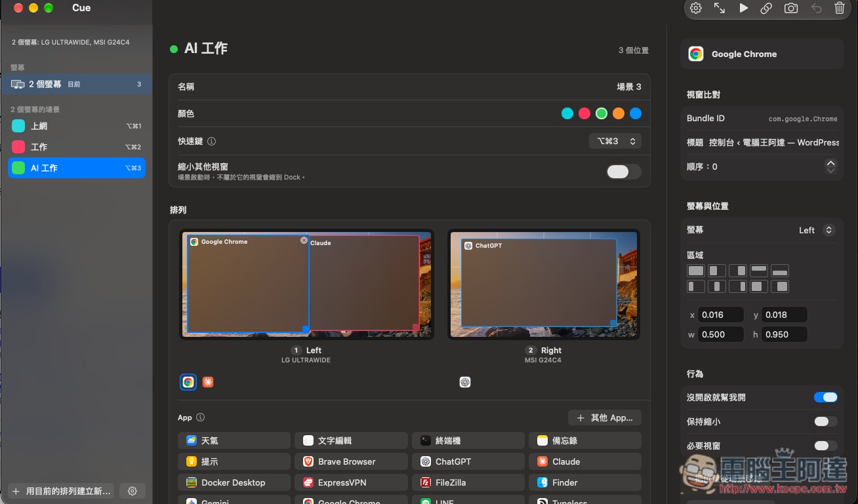The width and height of the screenshot is (858, 504).
Task: Click the link icon in top toolbar
Action: (x=766, y=9)
